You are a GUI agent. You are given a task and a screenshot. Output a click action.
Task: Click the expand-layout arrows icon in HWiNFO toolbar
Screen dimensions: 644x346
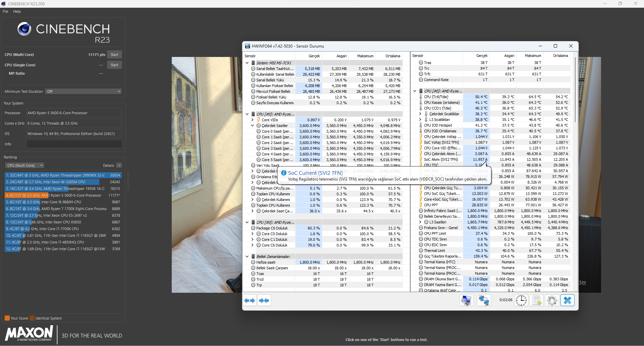click(250, 300)
